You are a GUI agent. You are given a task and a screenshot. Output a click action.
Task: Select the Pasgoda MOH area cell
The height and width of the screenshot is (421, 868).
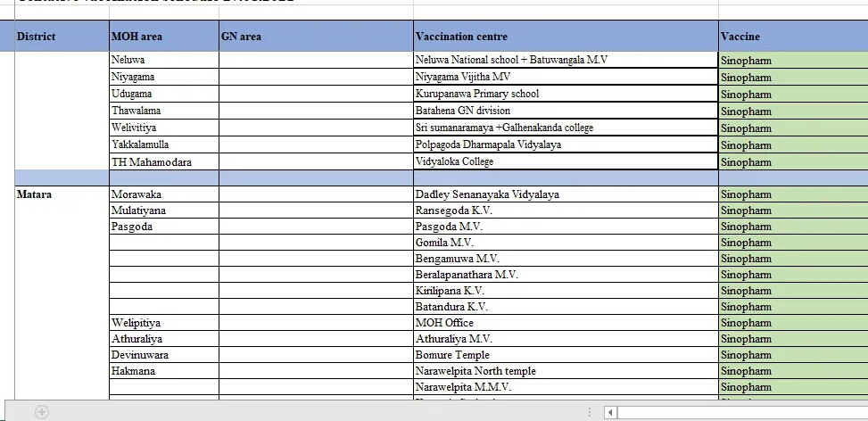pos(164,227)
